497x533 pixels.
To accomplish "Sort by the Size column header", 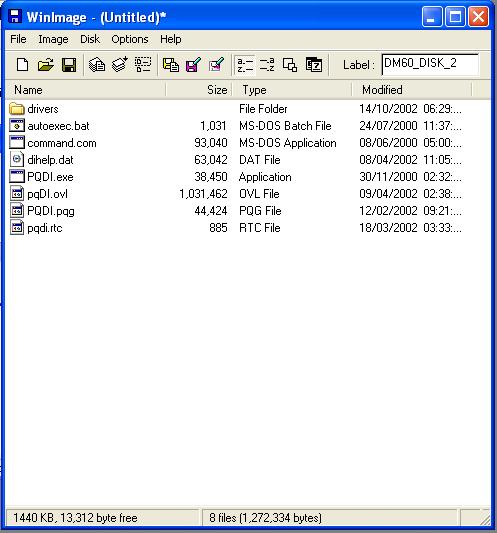I will (x=199, y=90).
